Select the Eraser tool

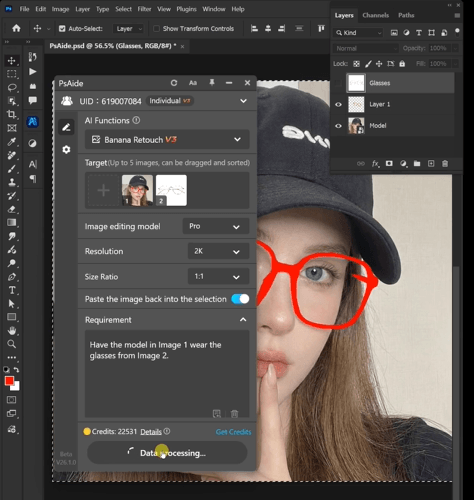click(12, 209)
